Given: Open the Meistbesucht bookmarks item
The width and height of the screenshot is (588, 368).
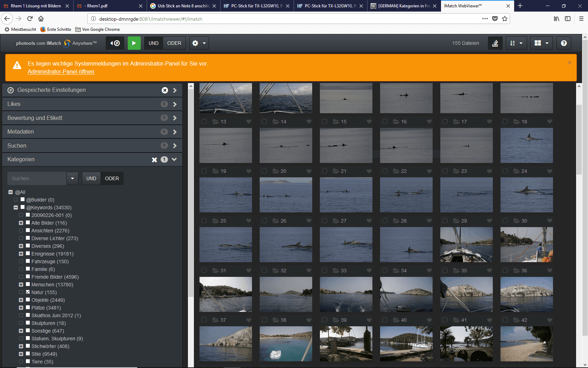Looking at the screenshot, I should [x=20, y=29].
